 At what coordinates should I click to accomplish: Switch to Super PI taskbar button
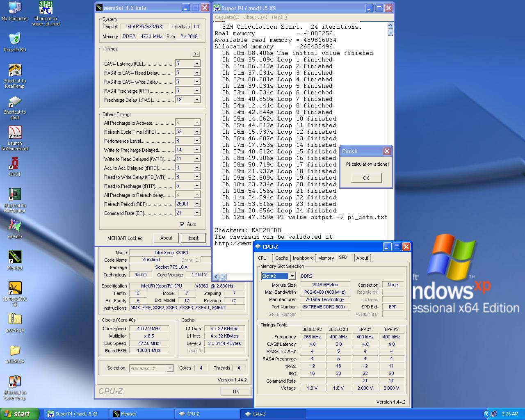click(x=76, y=414)
